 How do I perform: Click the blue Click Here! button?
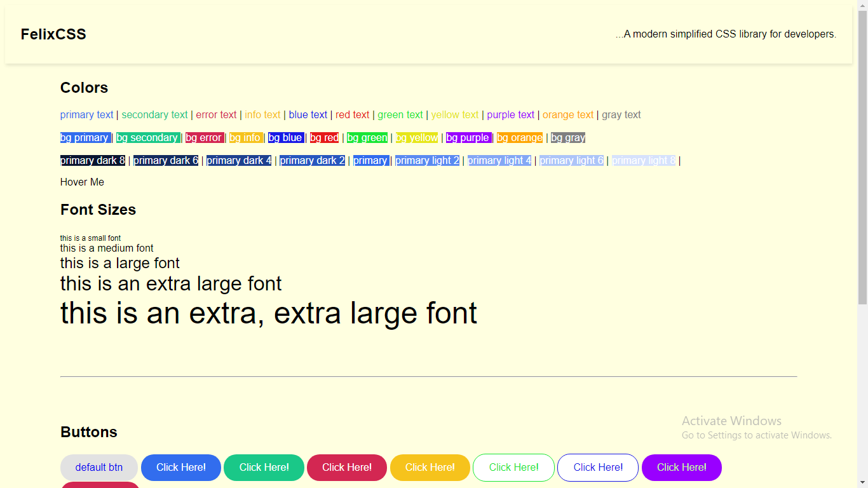point(180,467)
